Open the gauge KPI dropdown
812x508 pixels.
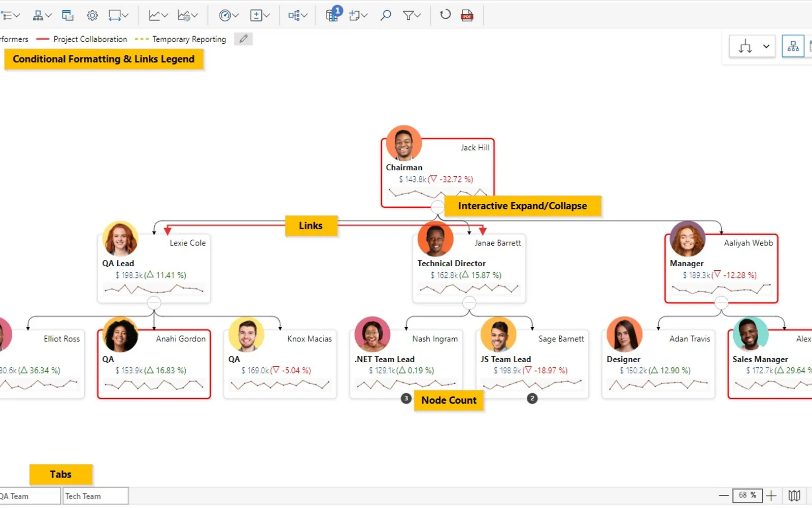[229, 15]
